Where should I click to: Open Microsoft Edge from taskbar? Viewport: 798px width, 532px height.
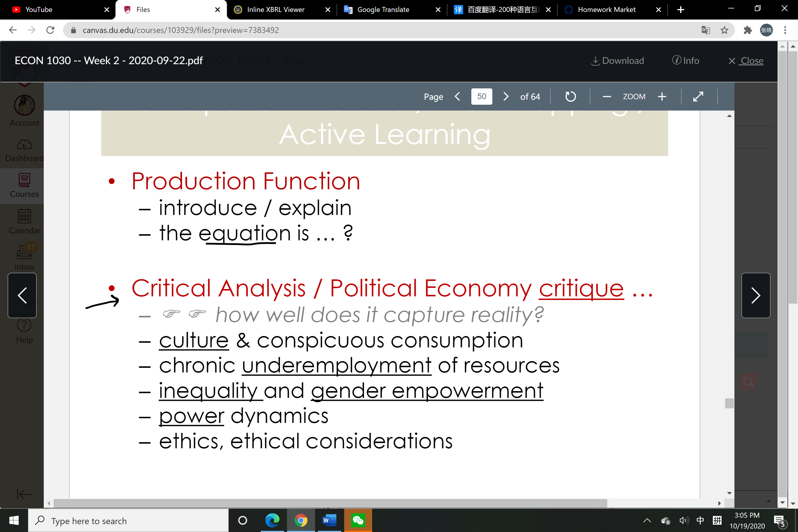click(272, 520)
